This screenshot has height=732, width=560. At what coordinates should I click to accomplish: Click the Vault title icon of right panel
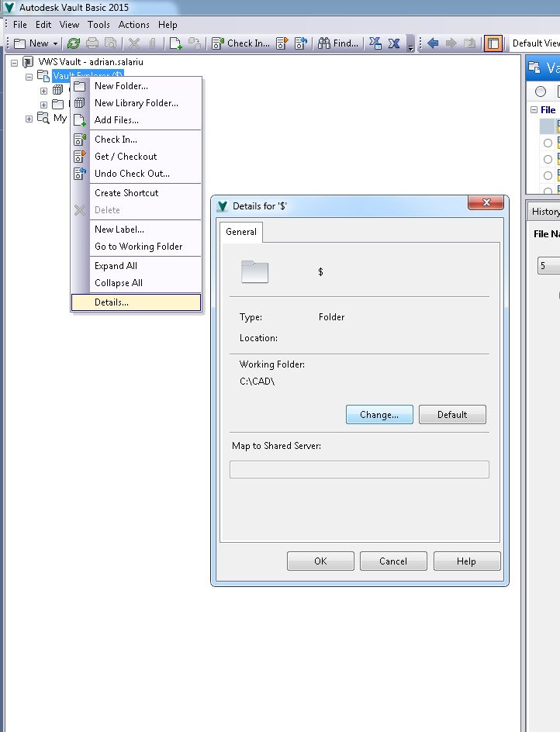click(534, 68)
